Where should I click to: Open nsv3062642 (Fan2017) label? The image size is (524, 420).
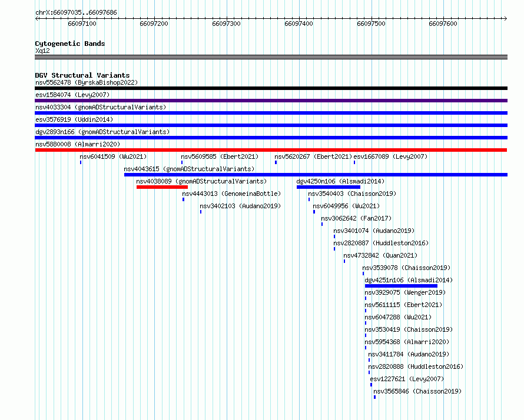[356, 218]
